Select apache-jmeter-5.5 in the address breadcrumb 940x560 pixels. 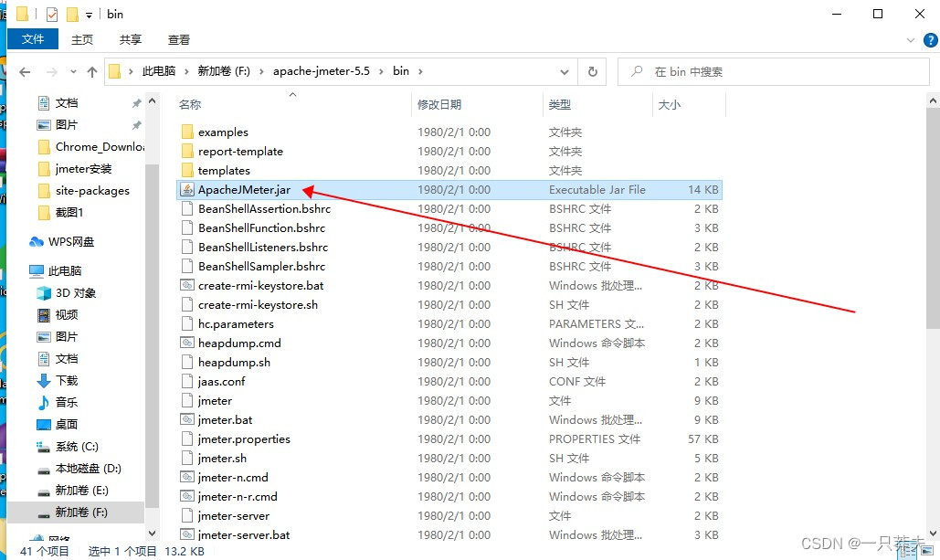pos(322,71)
